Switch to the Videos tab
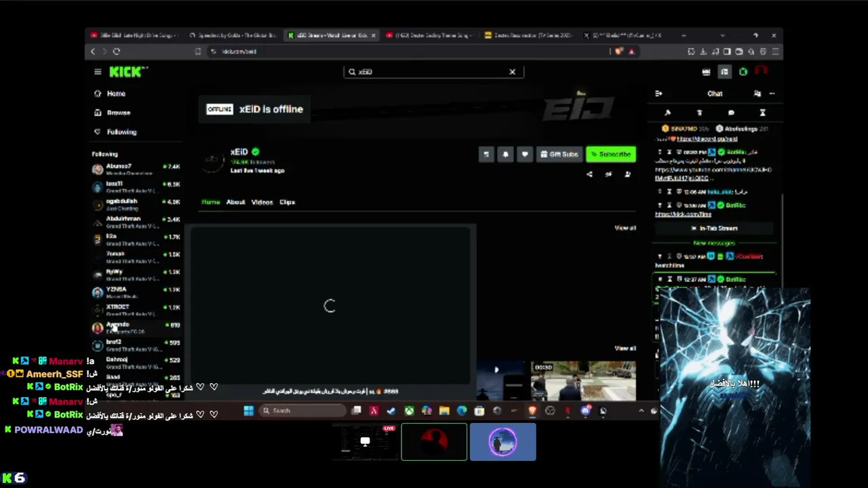868x488 pixels. pyautogui.click(x=262, y=202)
